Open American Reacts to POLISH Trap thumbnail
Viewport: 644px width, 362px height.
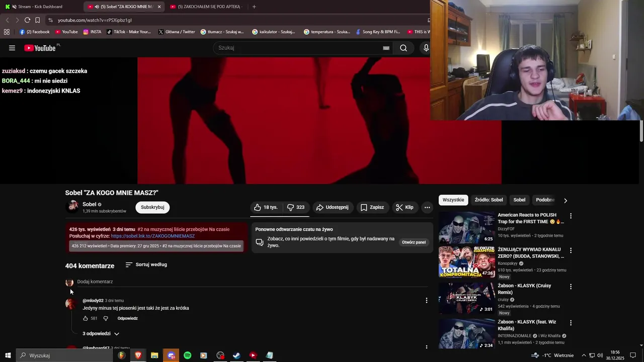(x=467, y=227)
